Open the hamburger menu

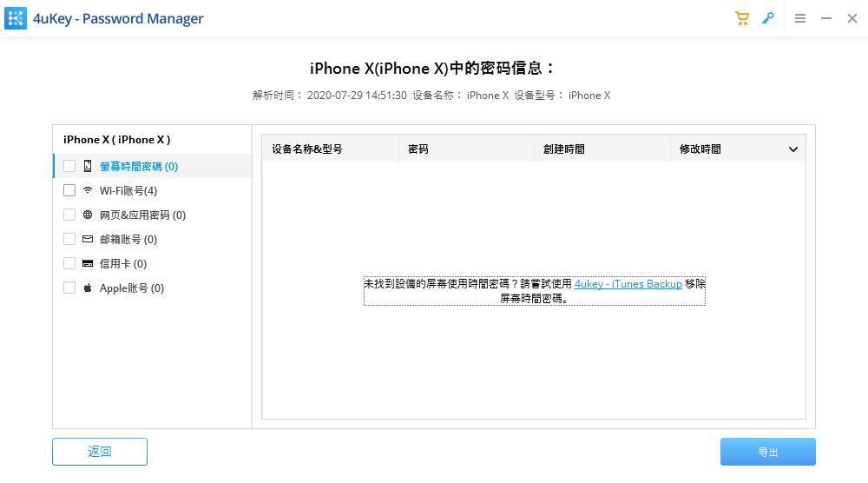pos(800,18)
